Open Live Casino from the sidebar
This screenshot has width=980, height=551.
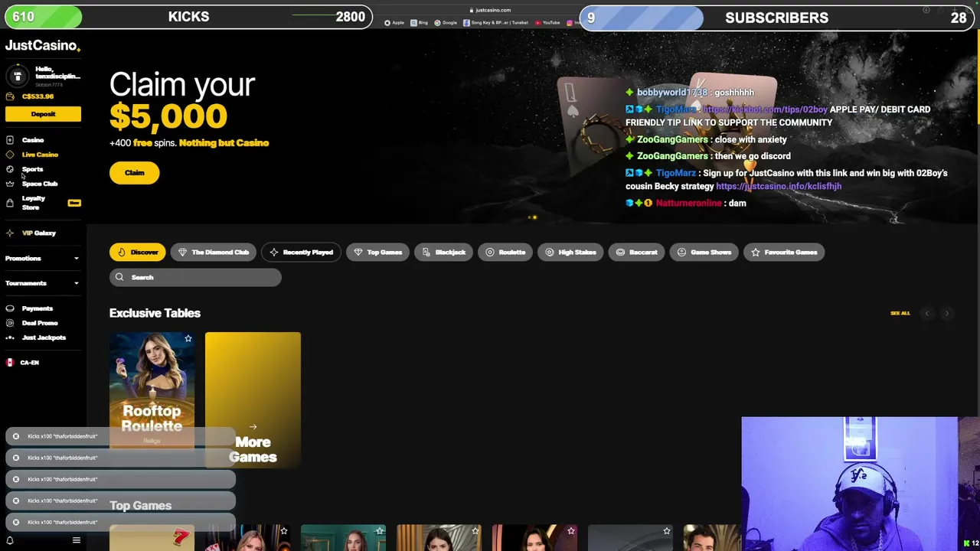click(40, 155)
